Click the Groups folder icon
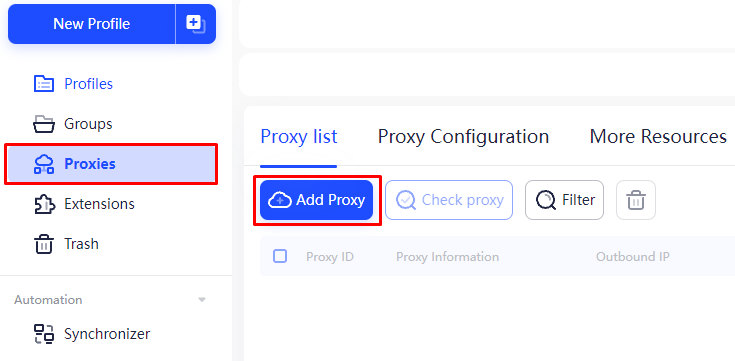This screenshot has height=361, width=735. [44, 124]
